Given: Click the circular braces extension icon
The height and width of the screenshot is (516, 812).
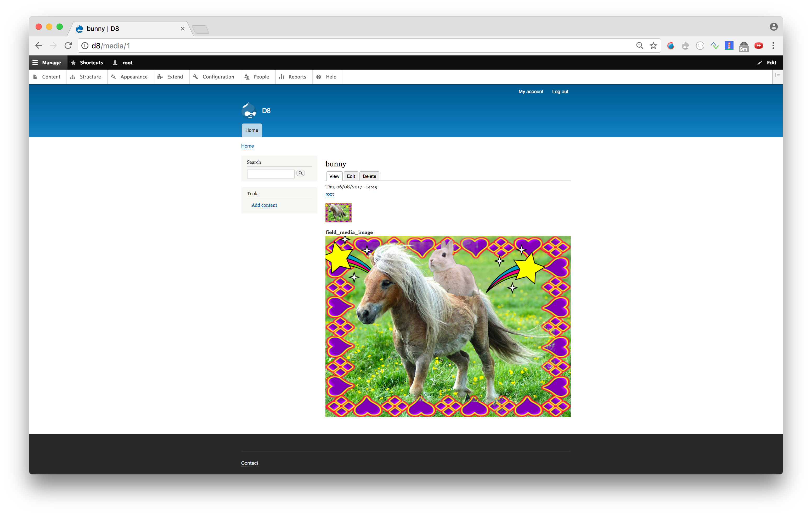Looking at the screenshot, I should coord(700,46).
